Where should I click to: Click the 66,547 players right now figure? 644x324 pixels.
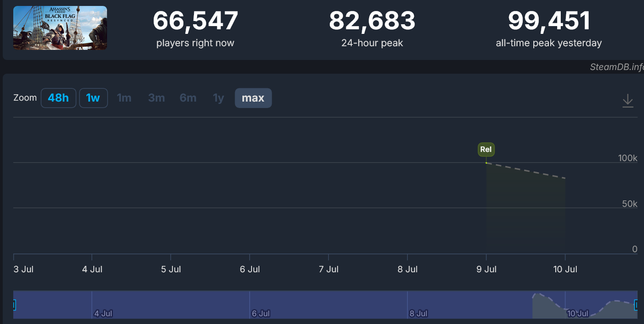(195, 21)
